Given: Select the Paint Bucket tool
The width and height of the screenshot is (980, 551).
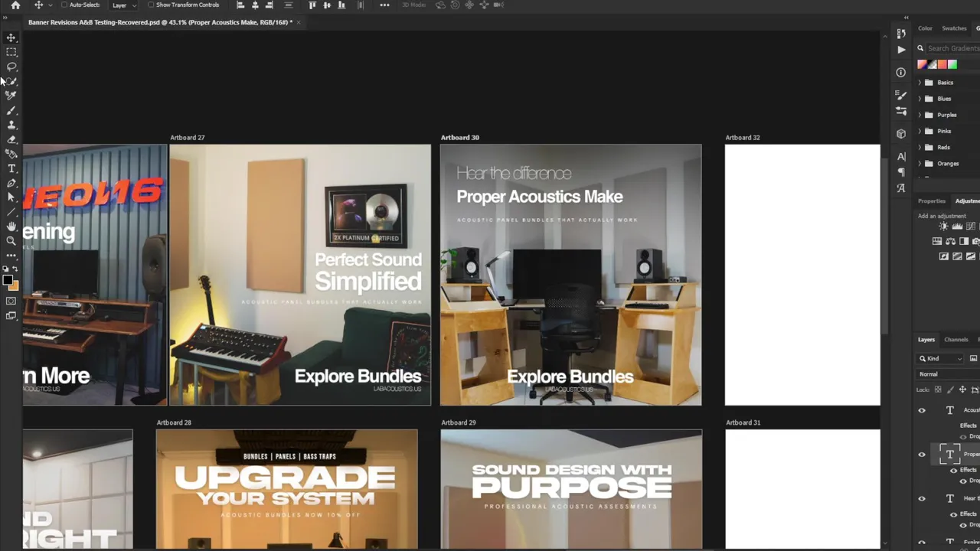Looking at the screenshot, I should pyautogui.click(x=11, y=154).
